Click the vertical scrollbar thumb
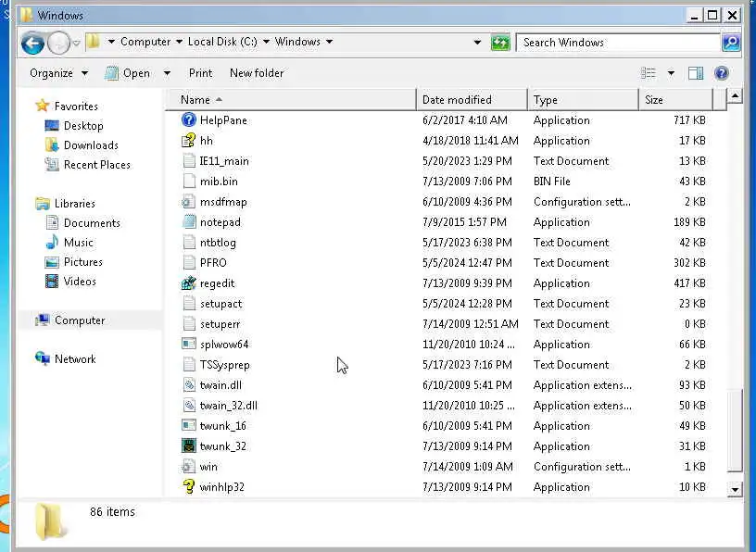This screenshot has width=756, height=552. click(735, 431)
